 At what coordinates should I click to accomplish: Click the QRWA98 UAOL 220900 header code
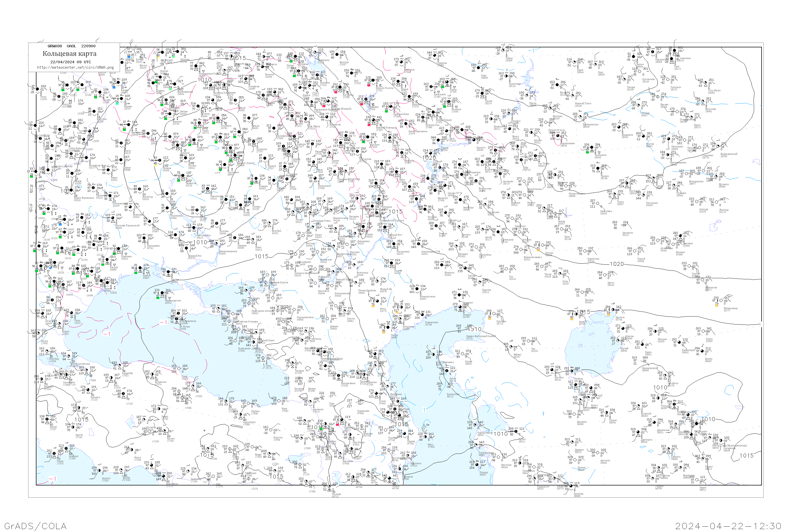(71, 46)
